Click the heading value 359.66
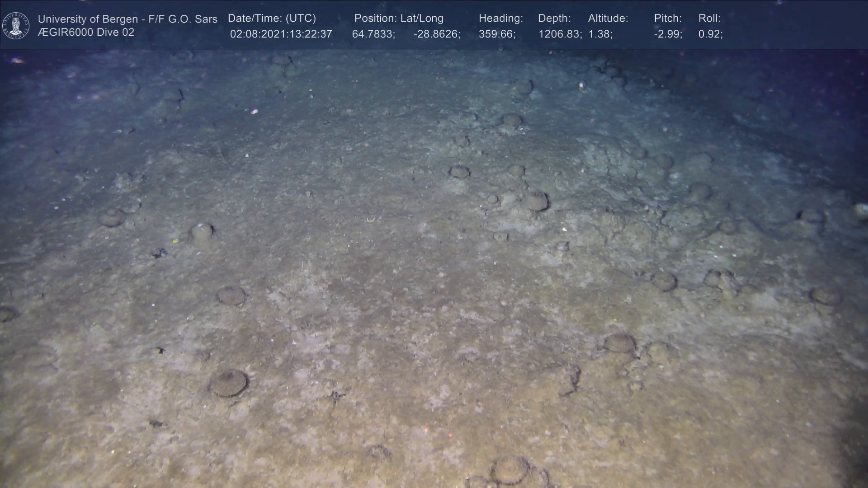868x488 pixels. [x=496, y=34]
